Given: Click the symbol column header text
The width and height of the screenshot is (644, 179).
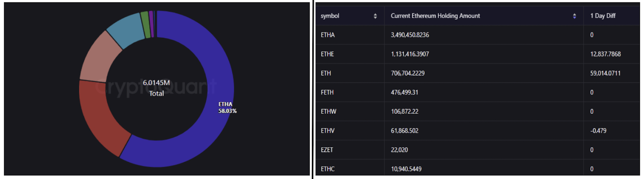Looking at the screenshot, I should [x=330, y=16].
